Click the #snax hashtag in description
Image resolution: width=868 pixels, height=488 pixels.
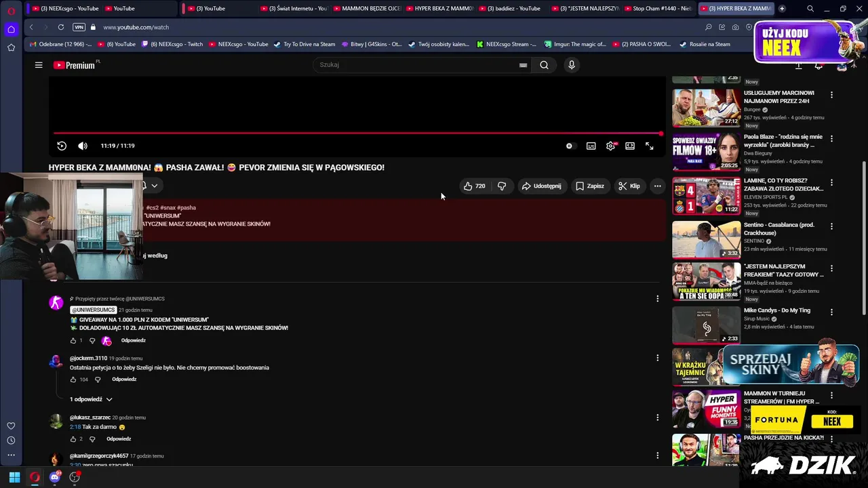(x=167, y=207)
